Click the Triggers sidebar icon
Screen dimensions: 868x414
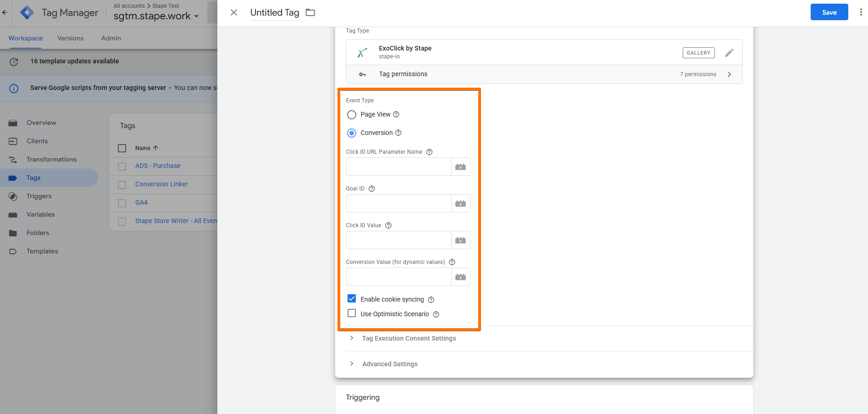[x=13, y=196]
